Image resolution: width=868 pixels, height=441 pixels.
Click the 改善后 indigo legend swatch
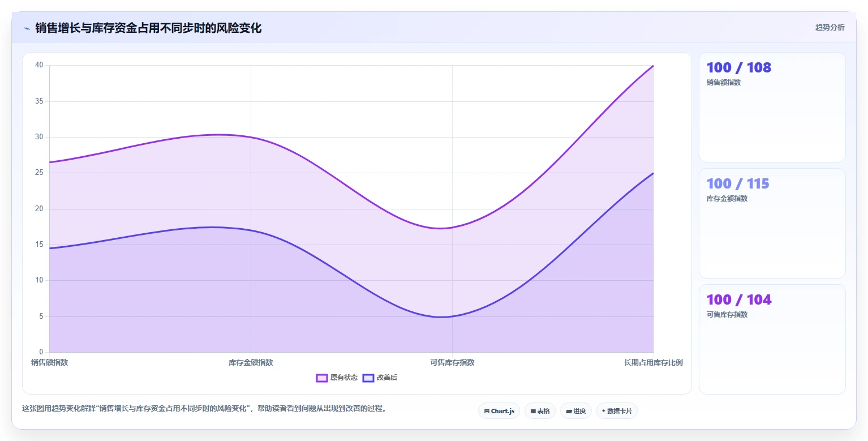tap(368, 378)
